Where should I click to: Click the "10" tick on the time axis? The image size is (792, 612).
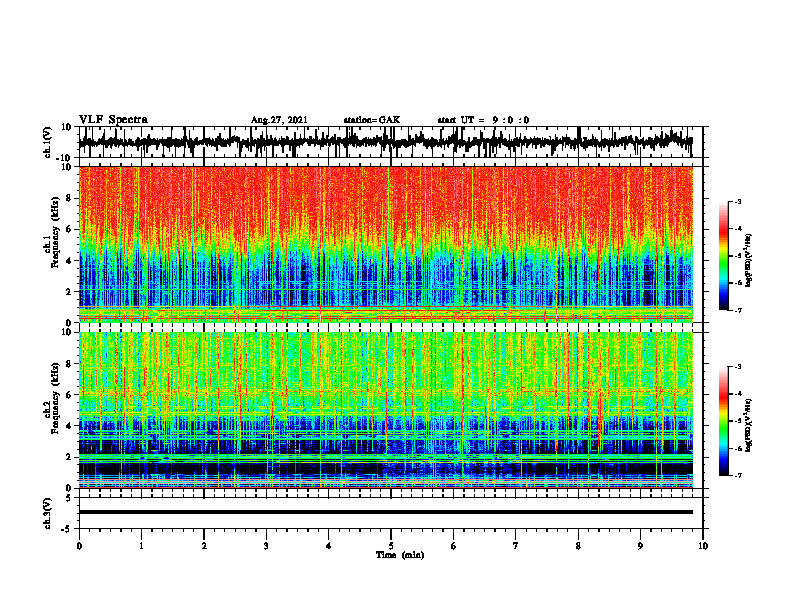tap(703, 546)
